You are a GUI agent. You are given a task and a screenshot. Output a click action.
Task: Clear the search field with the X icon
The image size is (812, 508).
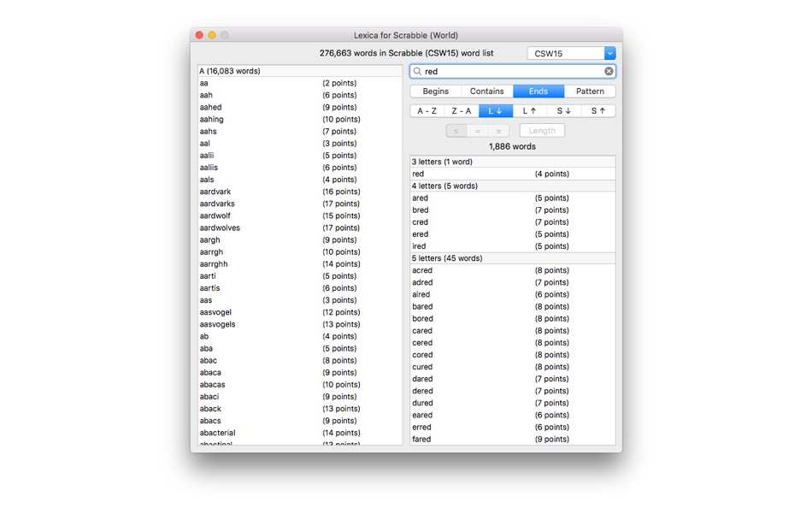tap(609, 72)
